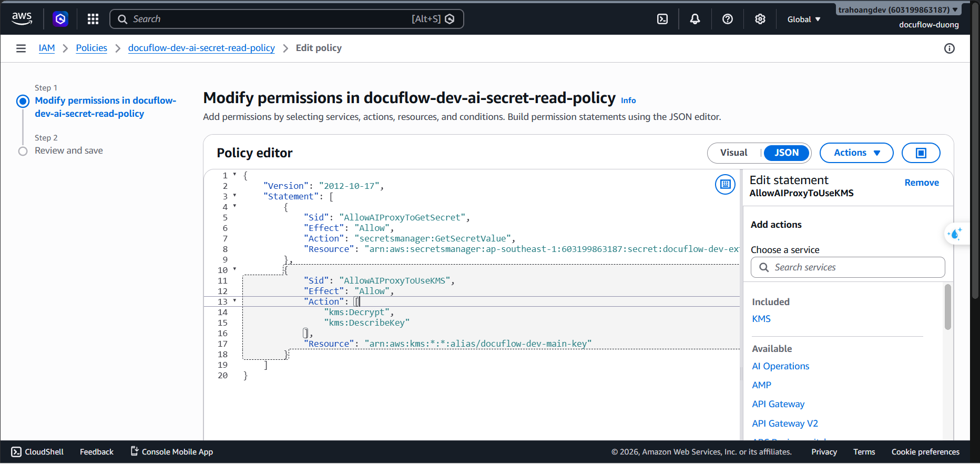Open the trahoangdev account menu

pyautogui.click(x=898, y=9)
